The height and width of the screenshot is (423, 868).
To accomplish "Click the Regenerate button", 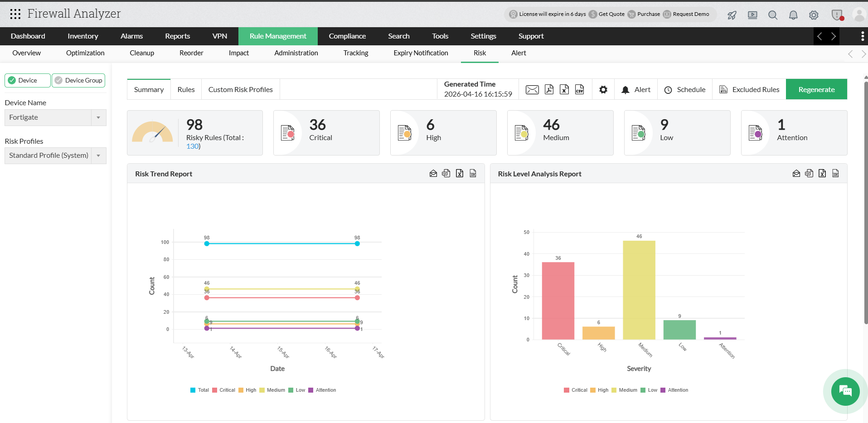I will (816, 89).
